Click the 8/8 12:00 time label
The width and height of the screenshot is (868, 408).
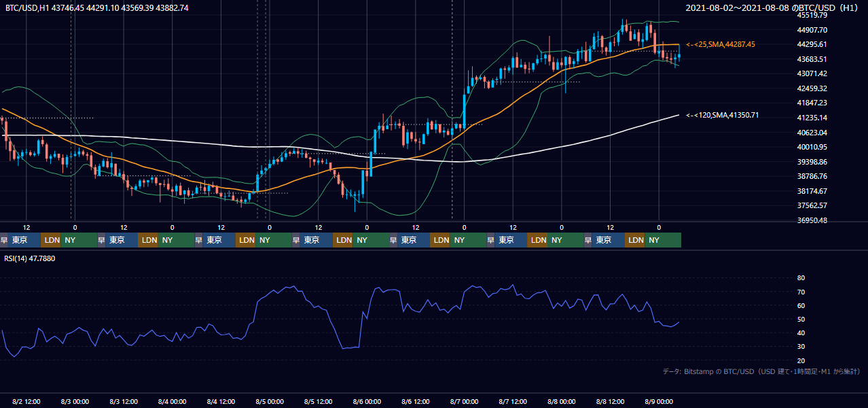(x=611, y=402)
